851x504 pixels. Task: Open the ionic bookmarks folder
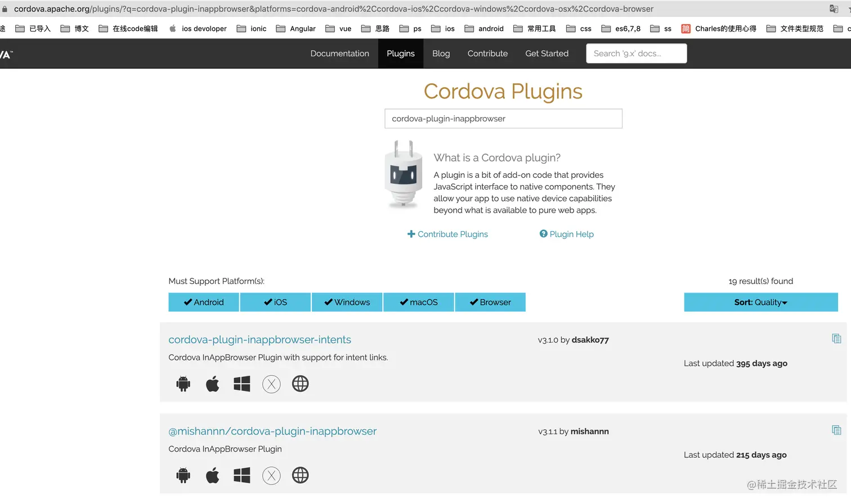tap(252, 29)
